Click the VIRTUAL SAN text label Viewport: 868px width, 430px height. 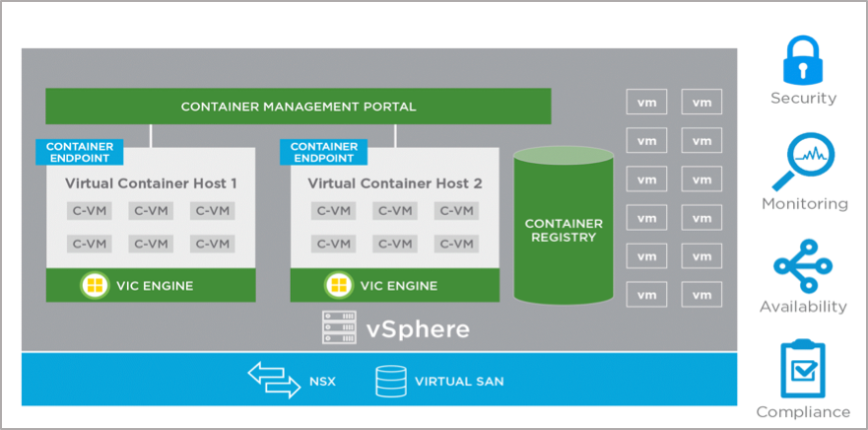click(459, 382)
